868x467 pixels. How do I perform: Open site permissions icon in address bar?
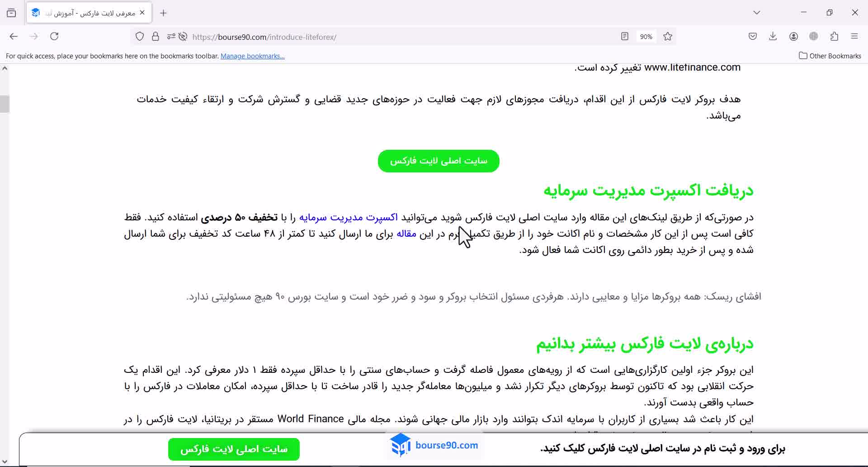tap(171, 37)
